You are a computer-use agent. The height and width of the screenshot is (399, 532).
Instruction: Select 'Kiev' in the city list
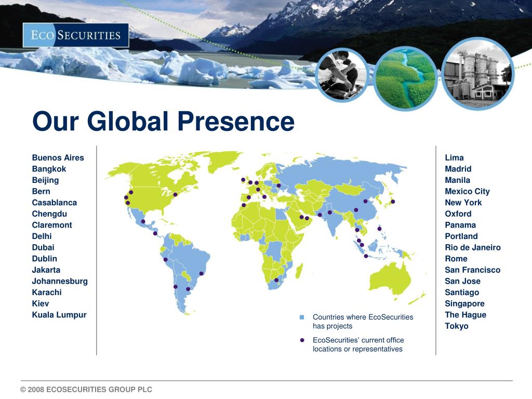41,303
